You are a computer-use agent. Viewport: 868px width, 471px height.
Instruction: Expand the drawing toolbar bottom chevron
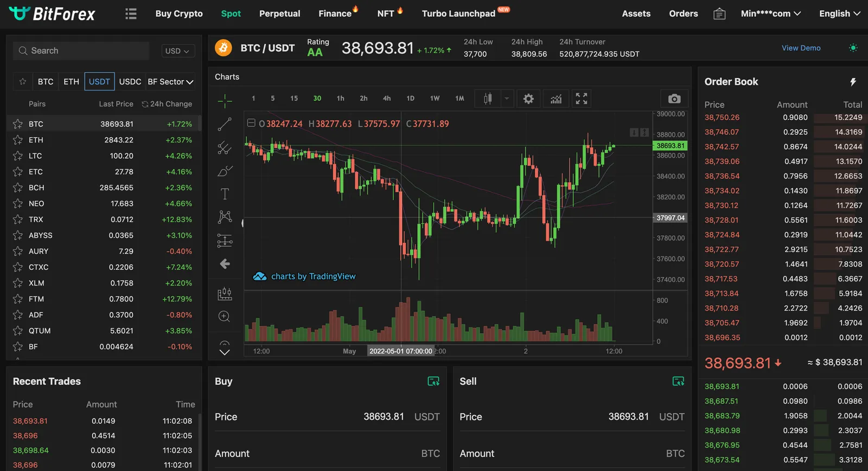pyautogui.click(x=225, y=352)
